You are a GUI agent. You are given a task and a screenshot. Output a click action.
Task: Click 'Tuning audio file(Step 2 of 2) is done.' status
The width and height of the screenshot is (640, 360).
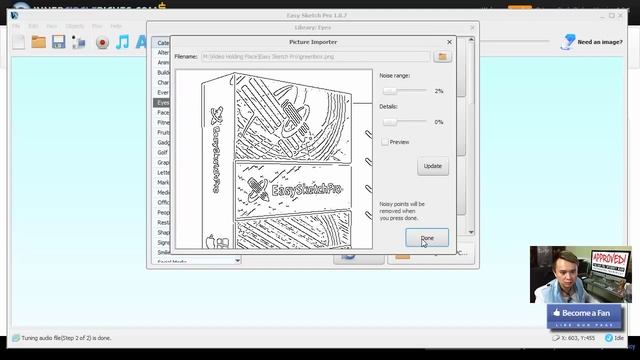[66, 338]
